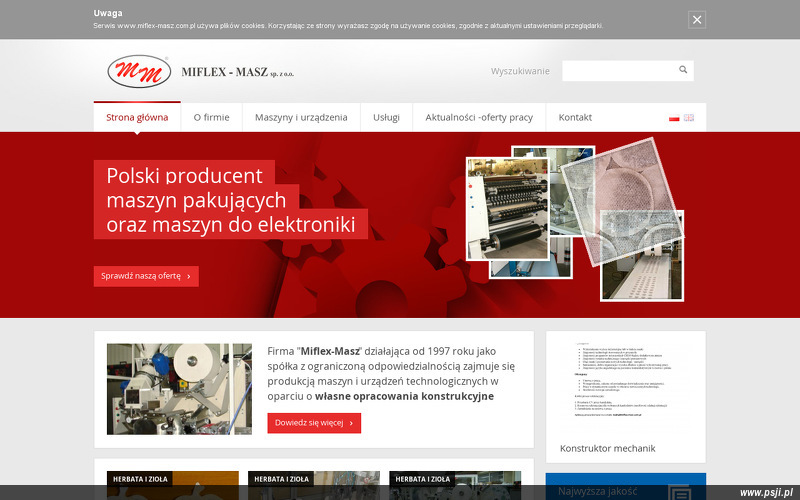Click the Najwyższa jakość blue box
The image size is (800, 500).
click(x=626, y=487)
